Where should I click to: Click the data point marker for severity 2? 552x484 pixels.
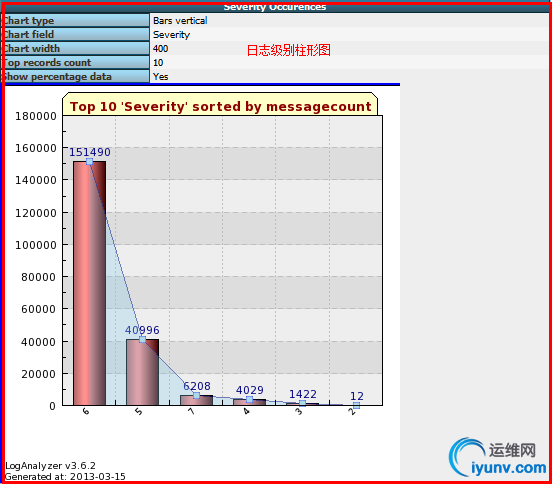click(x=356, y=405)
